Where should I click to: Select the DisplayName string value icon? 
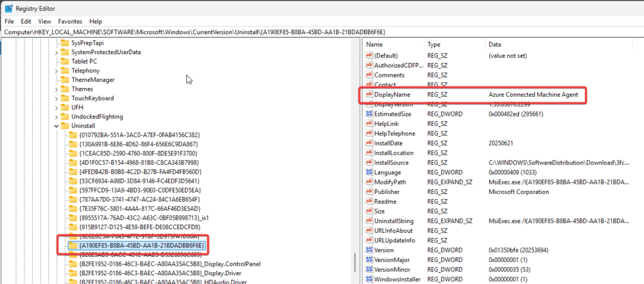click(x=369, y=94)
